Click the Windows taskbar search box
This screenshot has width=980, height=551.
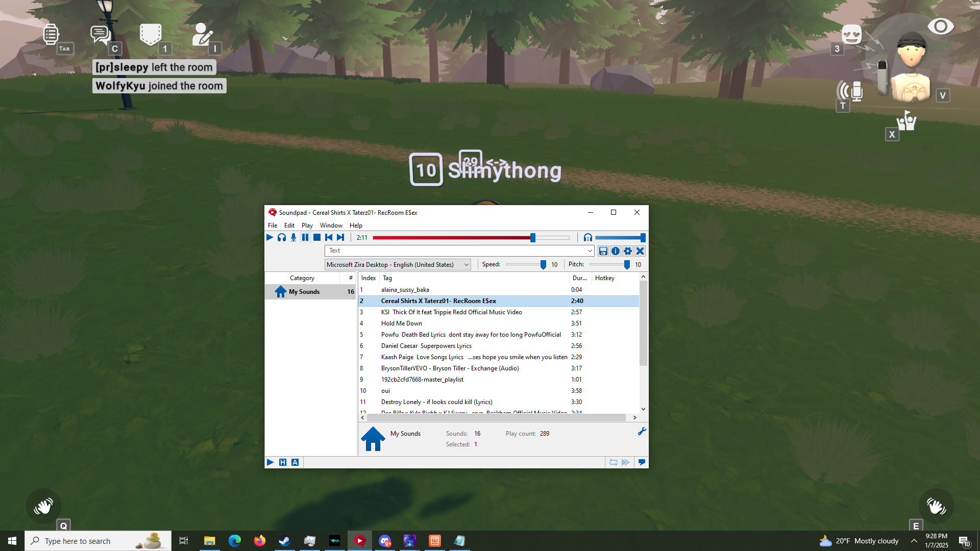pyautogui.click(x=87, y=541)
